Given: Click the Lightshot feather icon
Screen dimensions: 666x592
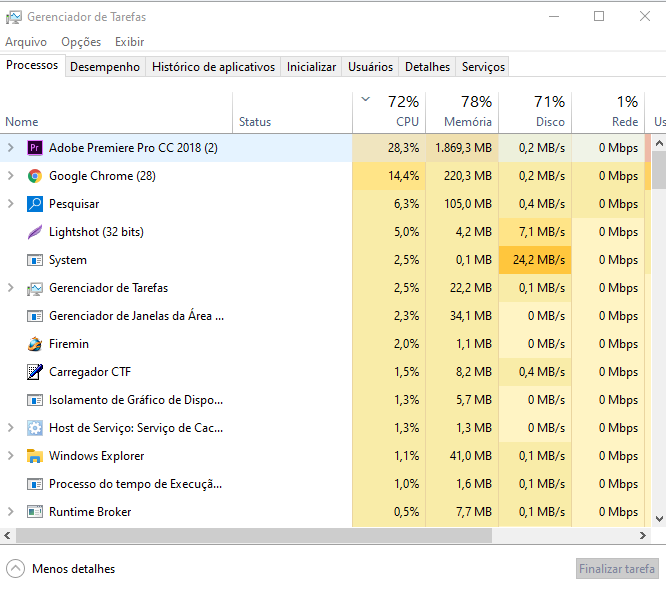Looking at the screenshot, I should point(35,232).
